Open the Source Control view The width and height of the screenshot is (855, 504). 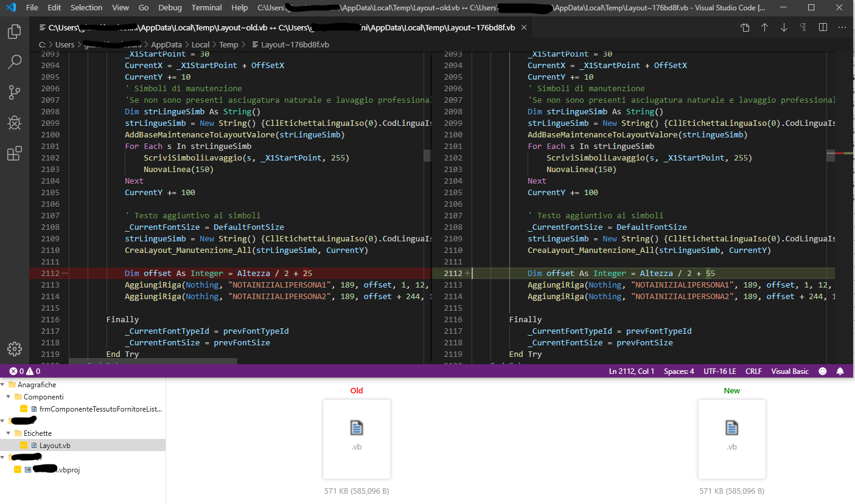coord(14,92)
